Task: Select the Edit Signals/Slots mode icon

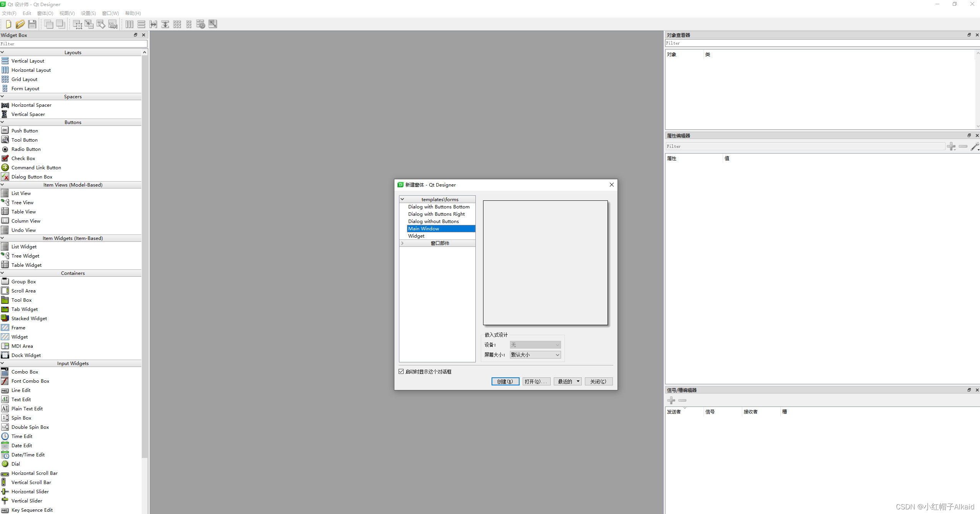Action: point(89,24)
